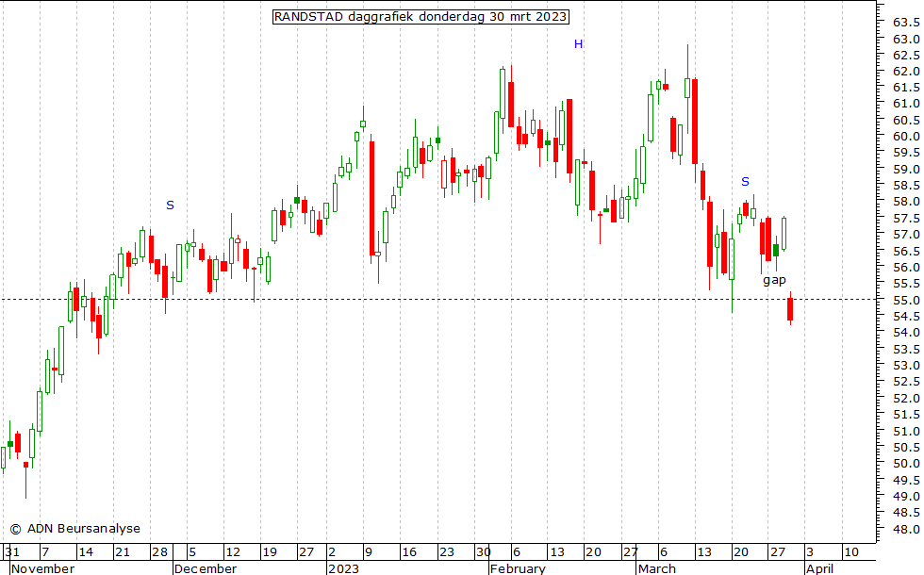Click the March month label
This screenshot has width=924, height=575.
tap(657, 568)
